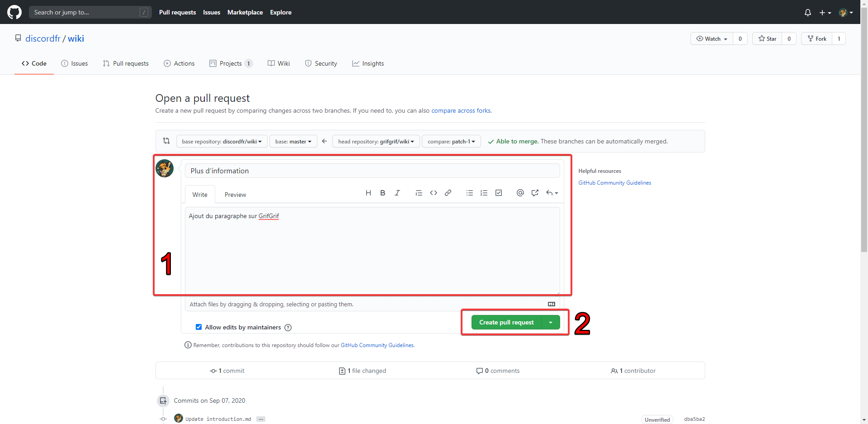This screenshot has width=868, height=424.
Task: Fork the repository
Action: point(816,38)
